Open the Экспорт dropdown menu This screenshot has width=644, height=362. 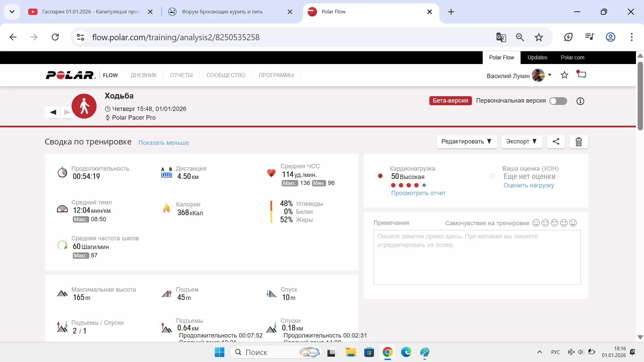pyautogui.click(x=521, y=141)
